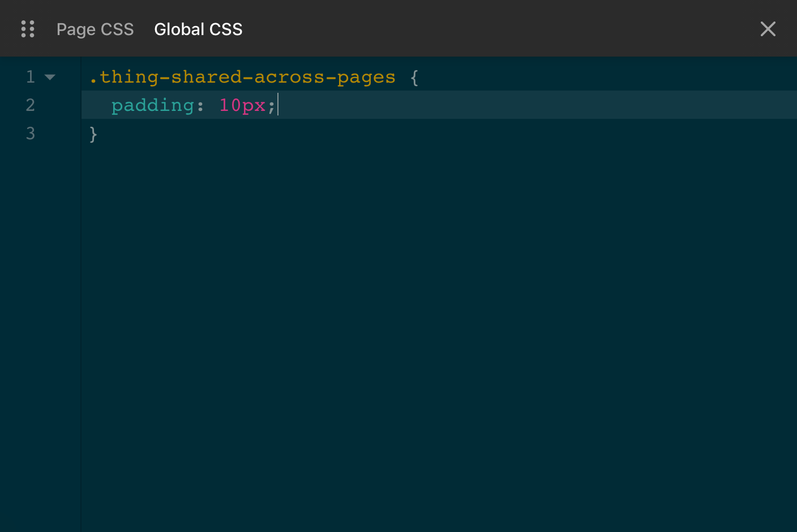Select the Global CSS tab

(198, 29)
